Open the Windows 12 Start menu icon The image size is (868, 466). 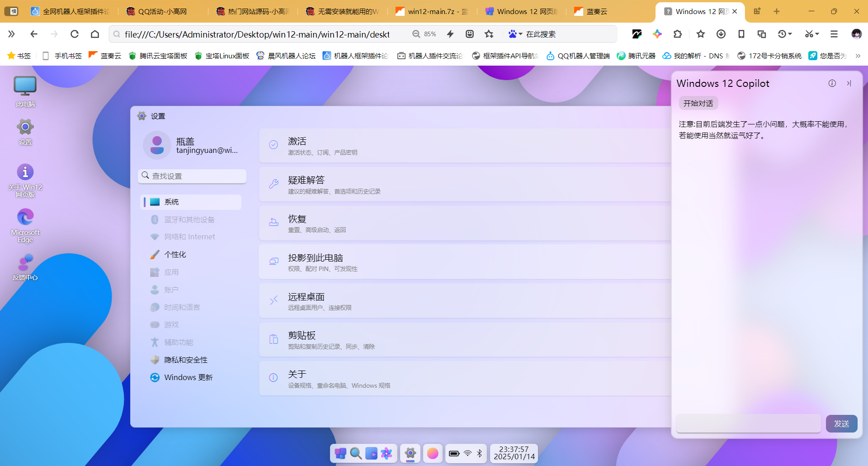(341, 453)
